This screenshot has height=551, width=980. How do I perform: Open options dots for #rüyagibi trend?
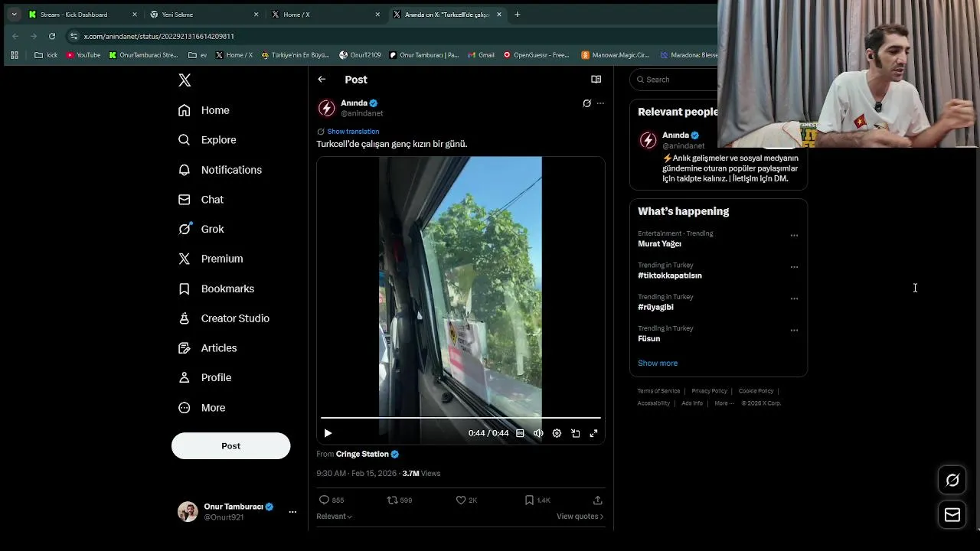[794, 298]
